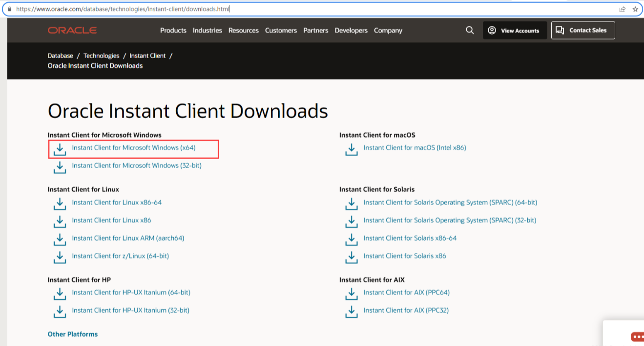Click download icon for Windows (32-bit)
Screen dimensions: 644x346
[x=60, y=167]
